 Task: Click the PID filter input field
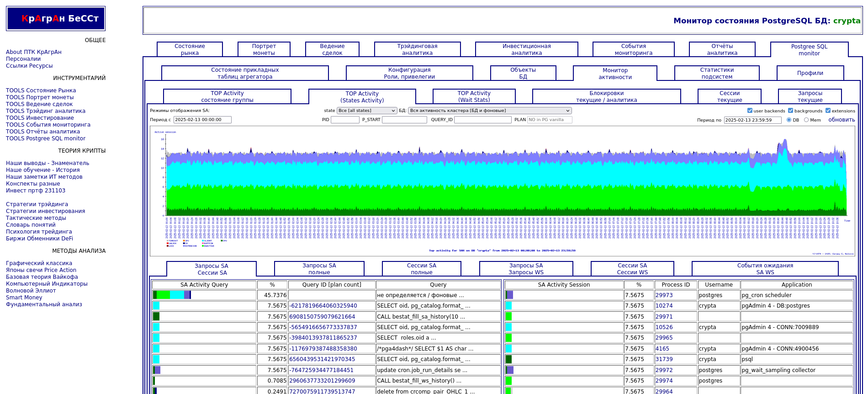point(345,120)
